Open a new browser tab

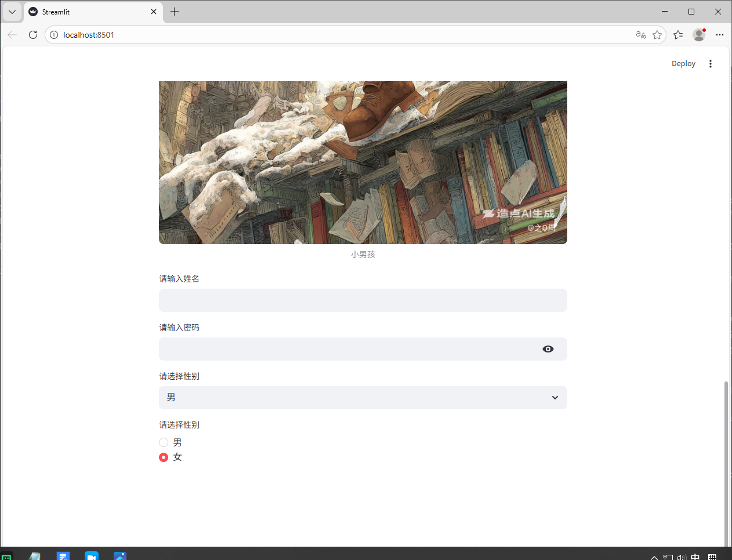pyautogui.click(x=175, y=12)
